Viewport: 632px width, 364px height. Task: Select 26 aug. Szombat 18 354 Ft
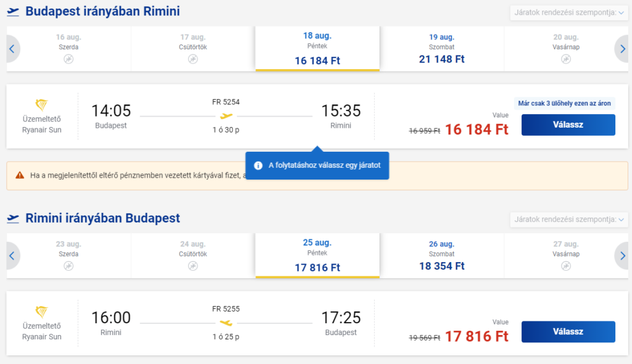(442, 255)
